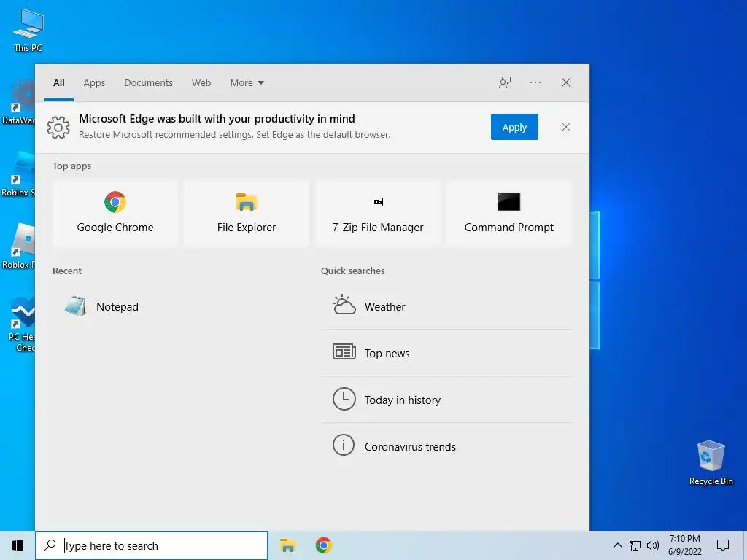
Task: Open the taskbar clock and date
Action: [684, 545]
